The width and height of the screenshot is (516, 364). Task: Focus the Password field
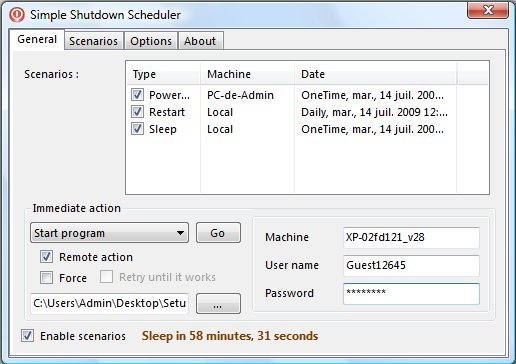pos(411,293)
